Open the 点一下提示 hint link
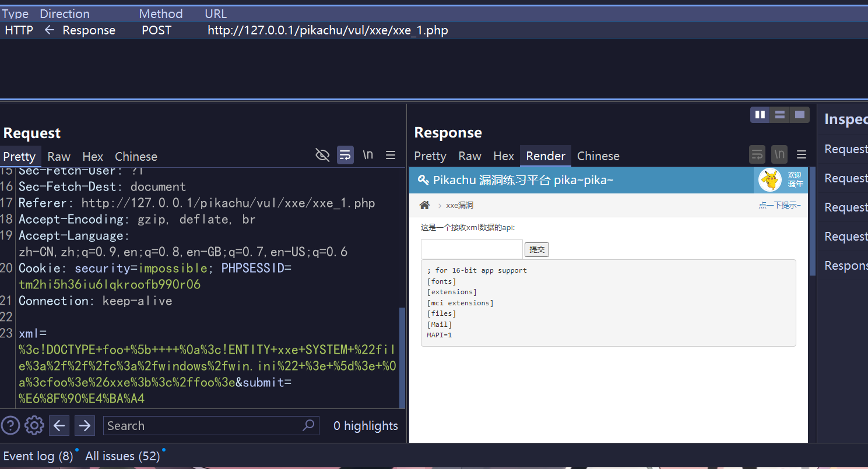Screen dimensions: 868x469 779,205
